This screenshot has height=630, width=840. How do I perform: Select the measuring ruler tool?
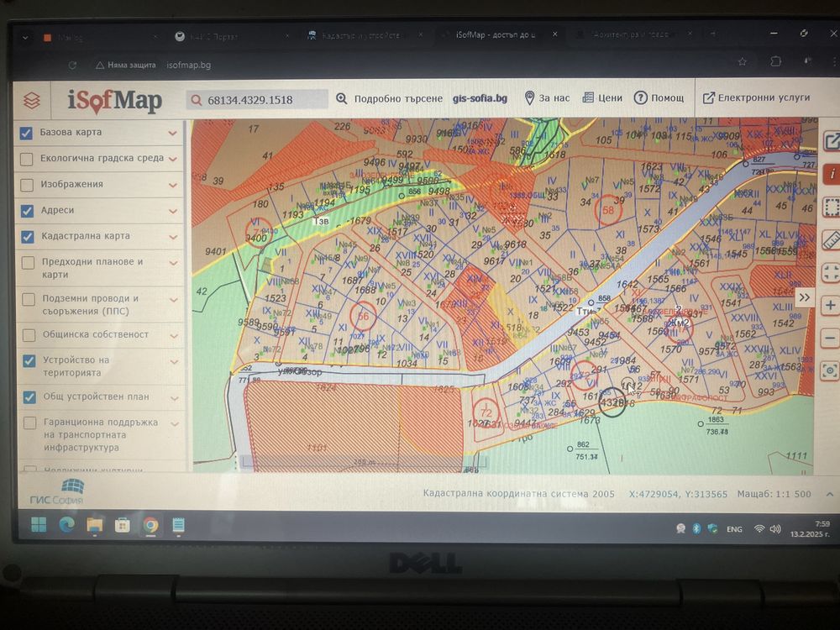[831, 240]
